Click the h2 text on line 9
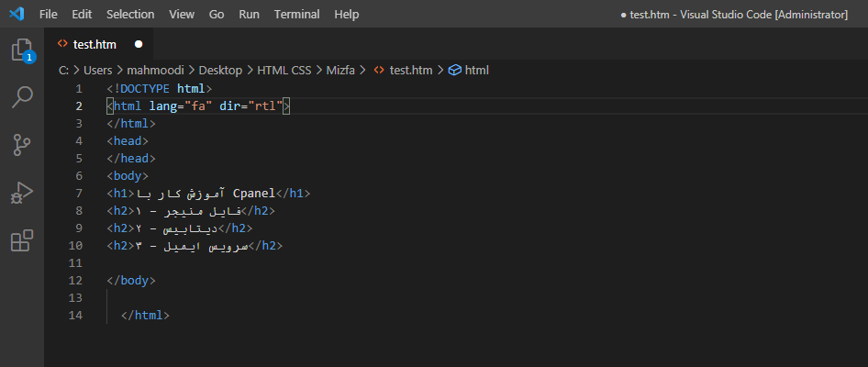The width and height of the screenshot is (868, 367). [177, 228]
